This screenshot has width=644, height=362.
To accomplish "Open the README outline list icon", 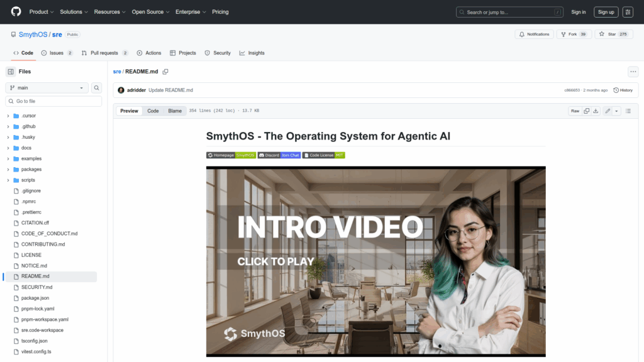I will pyautogui.click(x=628, y=111).
